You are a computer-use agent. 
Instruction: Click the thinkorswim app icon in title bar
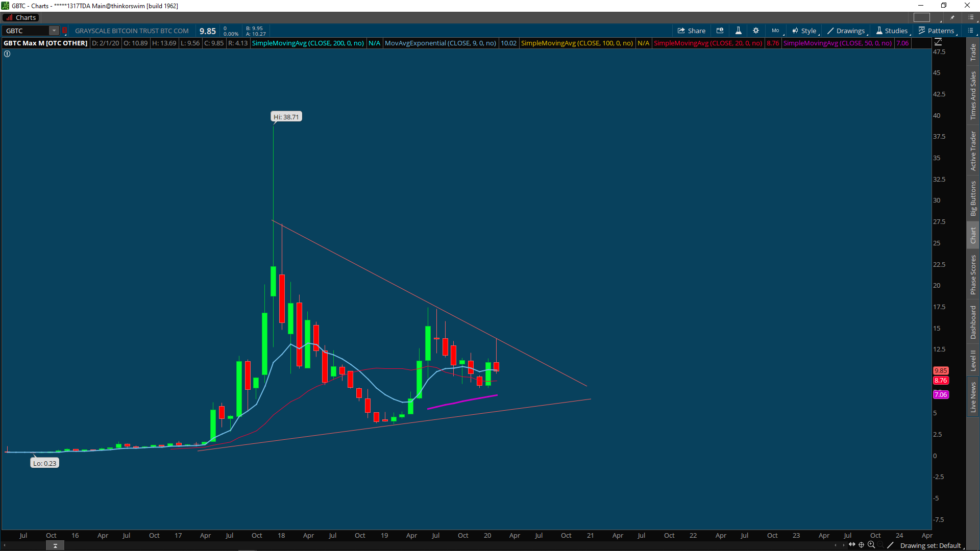coord(6,6)
